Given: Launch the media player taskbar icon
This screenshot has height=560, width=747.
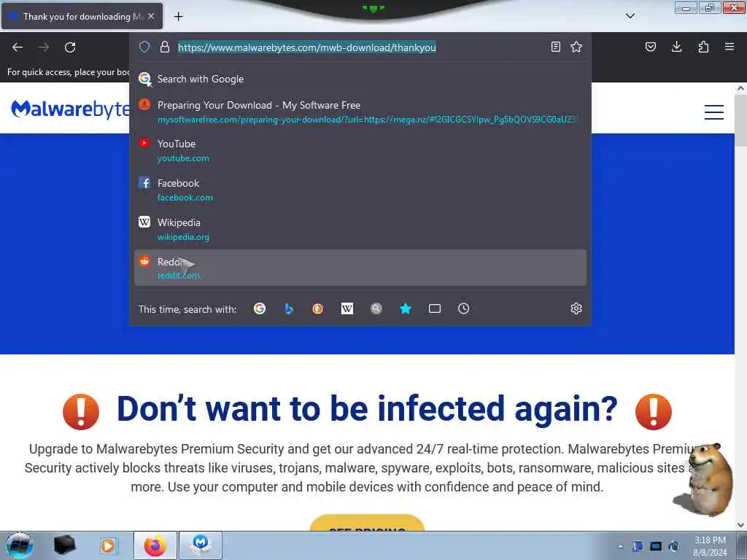Looking at the screenshot, I should [x=109, y=545].
